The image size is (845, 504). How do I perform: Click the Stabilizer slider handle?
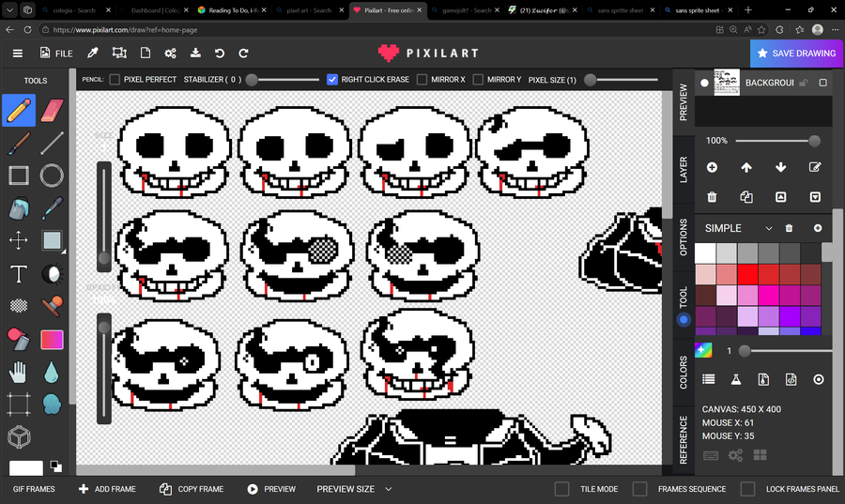(x=251, y=80)
